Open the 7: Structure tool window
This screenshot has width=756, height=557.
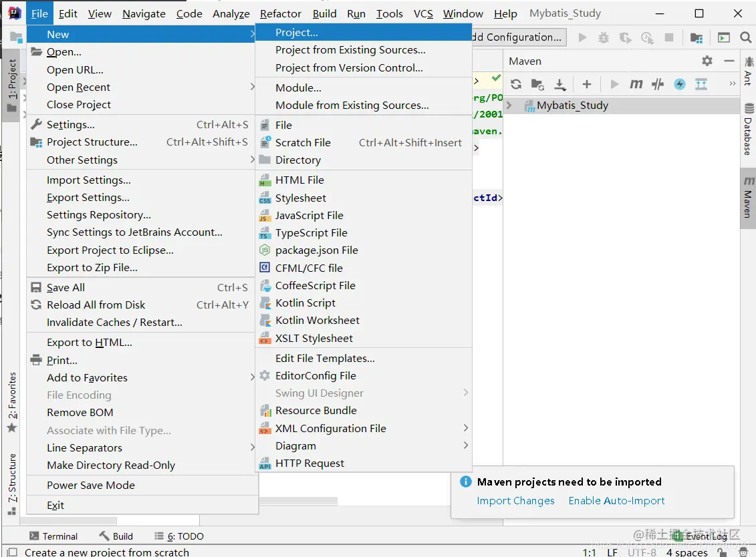[x=12, y=484]
